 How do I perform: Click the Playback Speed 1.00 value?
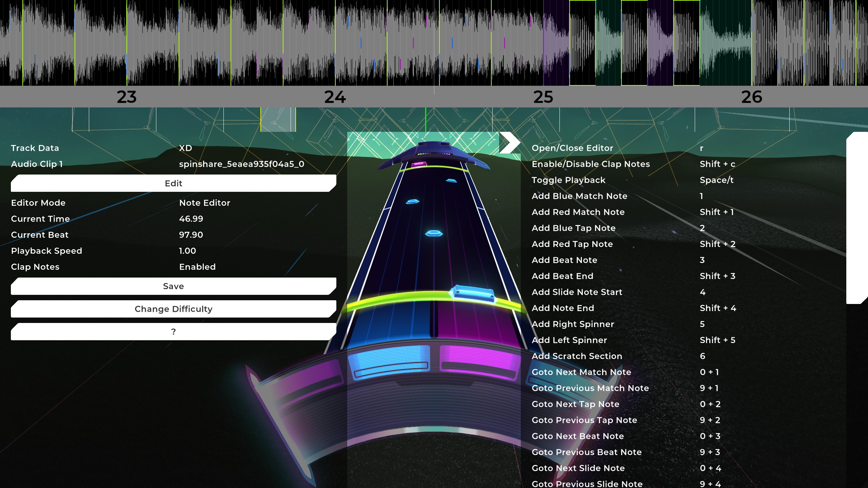point(187,251)
